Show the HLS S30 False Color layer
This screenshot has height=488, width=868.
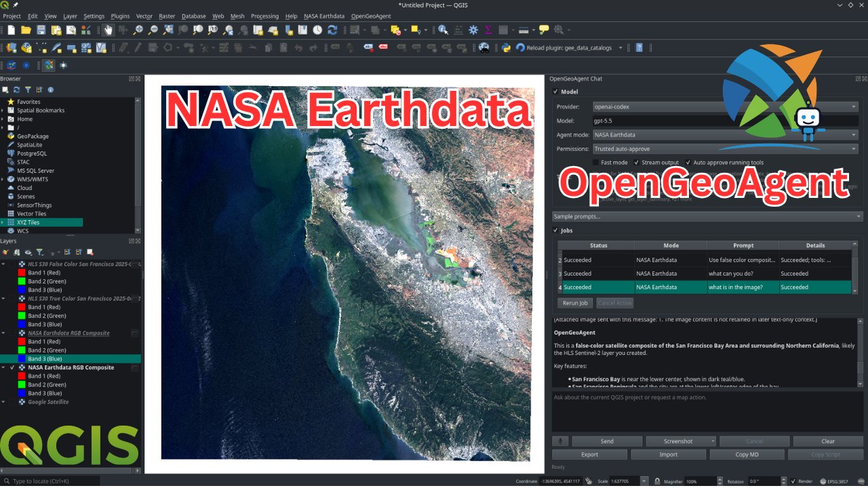pyautogui.click(x=12, y=264)
